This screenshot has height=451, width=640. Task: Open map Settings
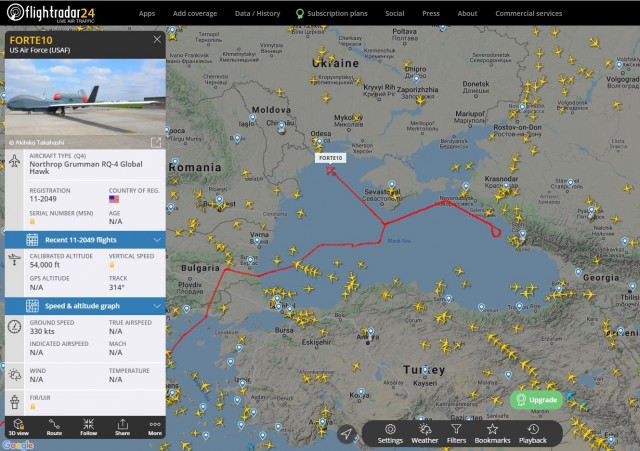pyautogui.click(x=390, y=434)
